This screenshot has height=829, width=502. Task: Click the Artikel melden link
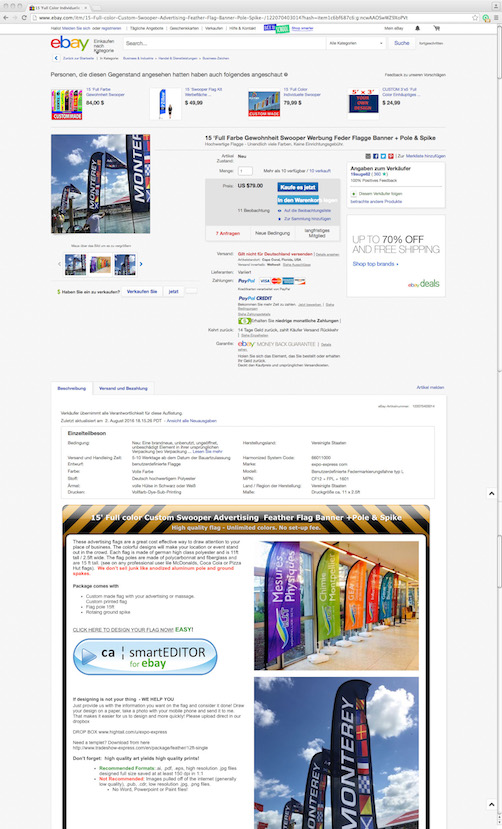430,388
